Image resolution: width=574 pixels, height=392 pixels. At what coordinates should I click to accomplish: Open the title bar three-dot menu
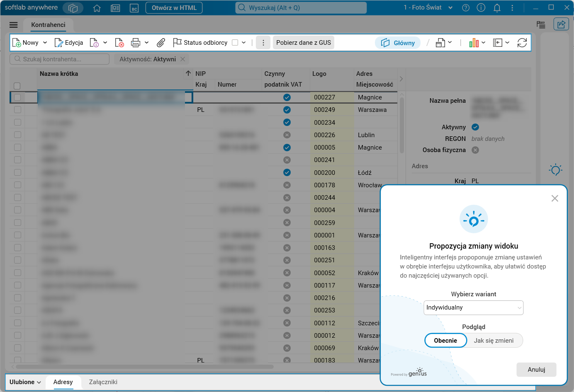coord(512,8)
